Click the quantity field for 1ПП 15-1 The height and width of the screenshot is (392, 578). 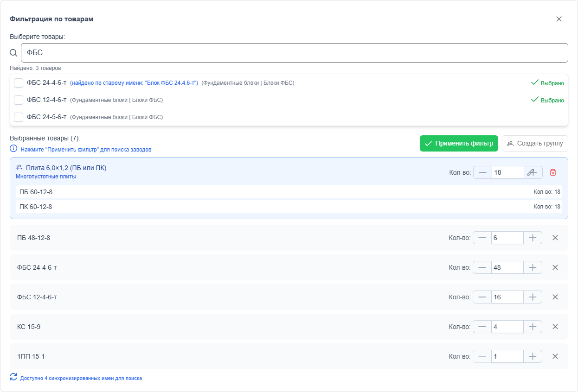click(507, 356)
